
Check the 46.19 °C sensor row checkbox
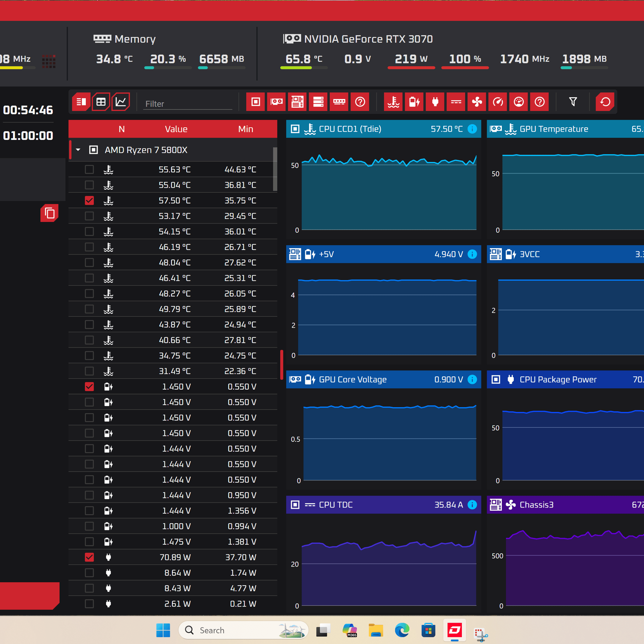click(x=89, y=247)
